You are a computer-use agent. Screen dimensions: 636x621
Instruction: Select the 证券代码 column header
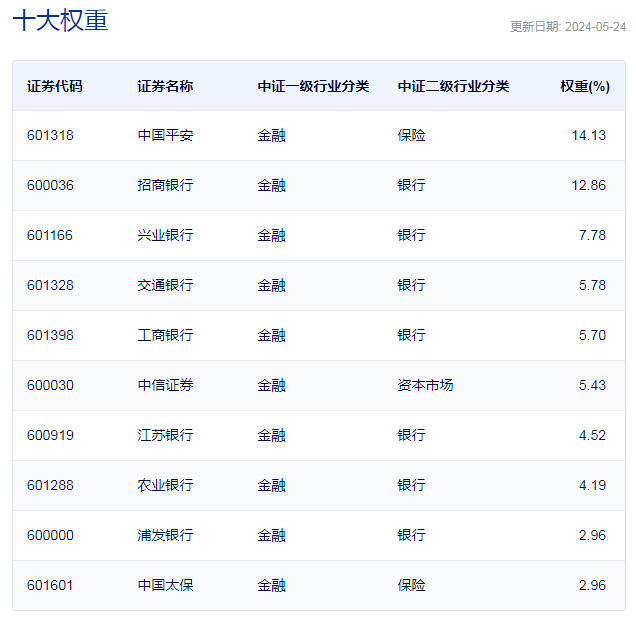pos(54,86)
